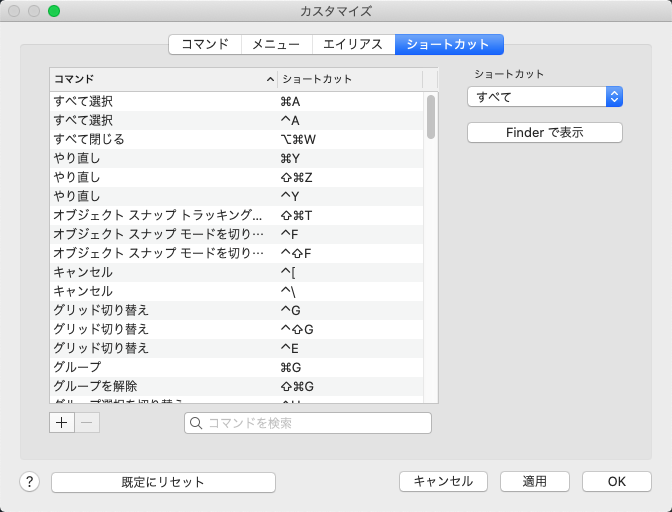
Task: Open the すべて shortcut filter dropdown
Action: pos(545,97)
